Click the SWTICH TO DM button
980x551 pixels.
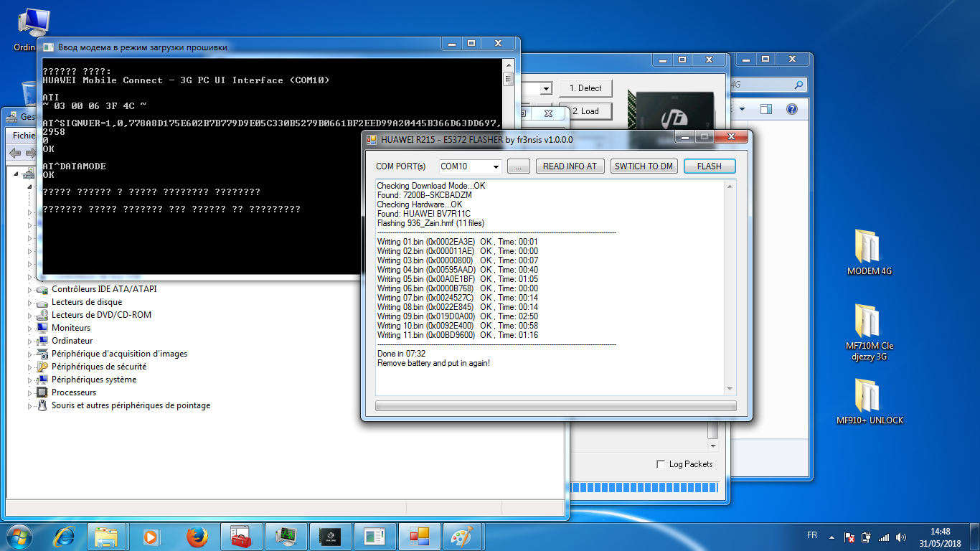(x=644, y=166)
